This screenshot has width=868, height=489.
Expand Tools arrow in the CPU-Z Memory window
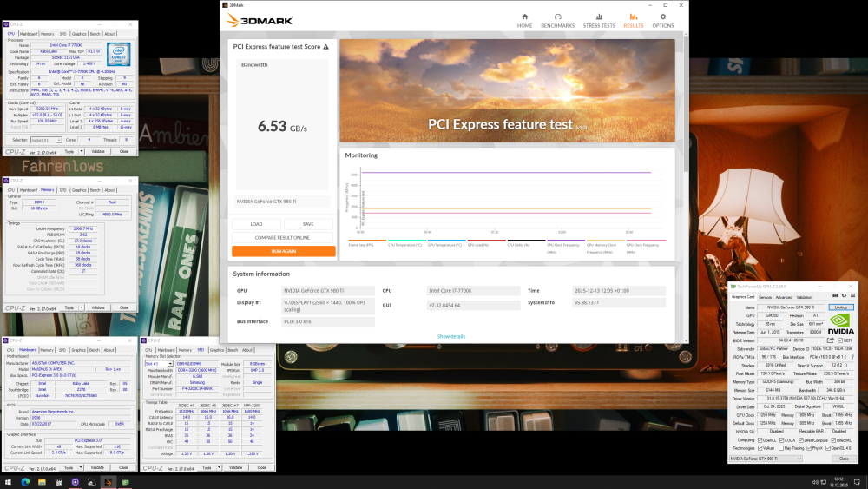click(82, 307)
